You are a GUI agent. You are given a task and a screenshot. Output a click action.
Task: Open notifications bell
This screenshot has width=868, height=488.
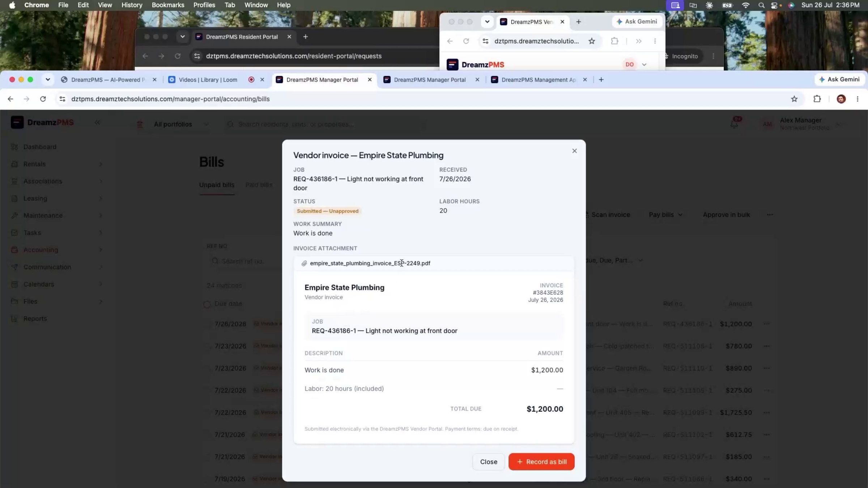pos(734,124)
